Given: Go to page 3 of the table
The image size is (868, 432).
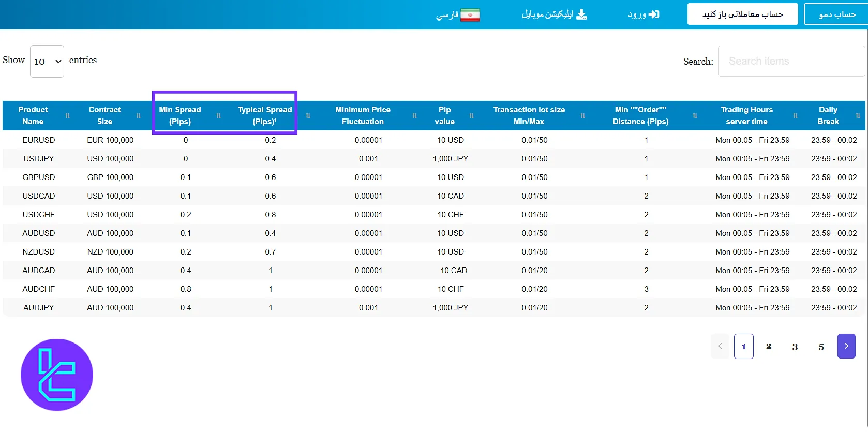Looking at the screenshot, I should [x=795, y=347].
